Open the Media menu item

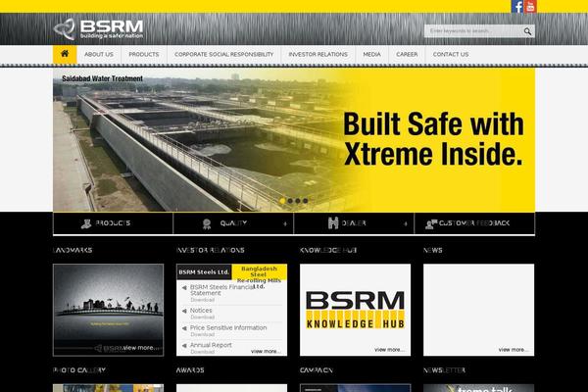[x=372, y=55]
